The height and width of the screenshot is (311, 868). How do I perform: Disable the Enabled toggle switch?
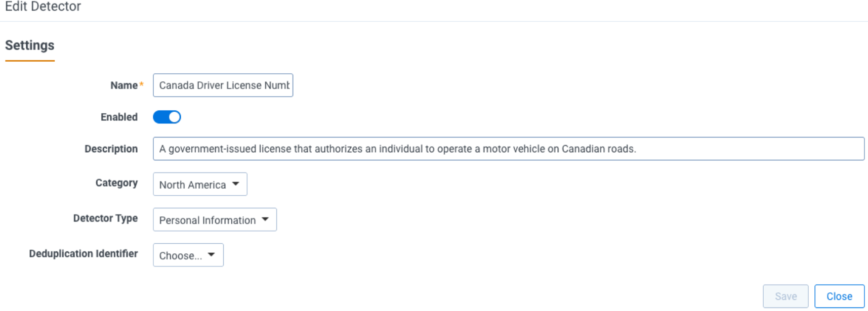pyautogui.click(x=167, y=117)
